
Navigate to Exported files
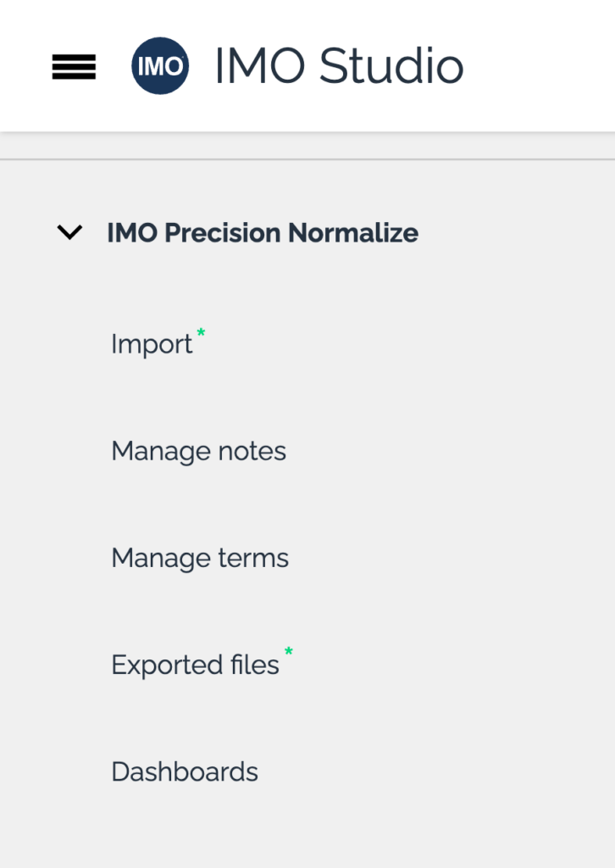195,665
